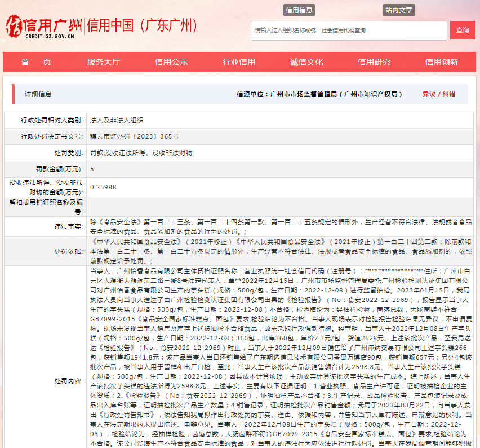Open the 首页 navigation item
The width and height of the screenshot is (480, 448).
pos(36,62)
